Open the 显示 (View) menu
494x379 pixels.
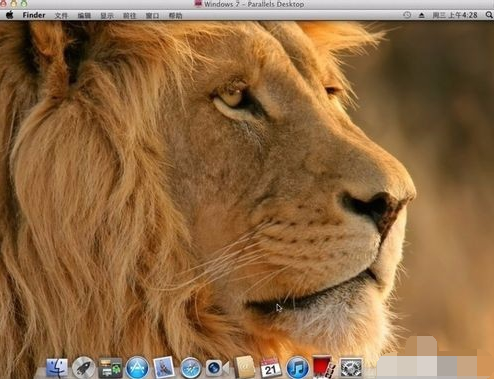107,16
